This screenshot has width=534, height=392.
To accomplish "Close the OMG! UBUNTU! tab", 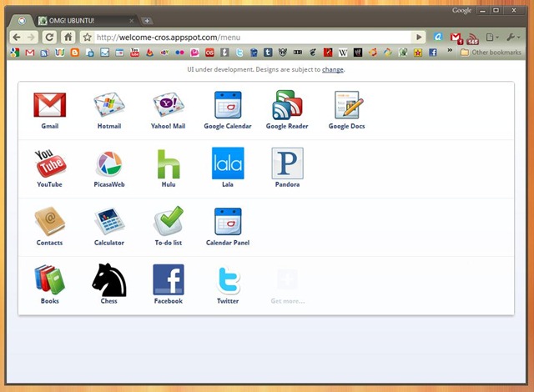I will click(x=132, y=21).
